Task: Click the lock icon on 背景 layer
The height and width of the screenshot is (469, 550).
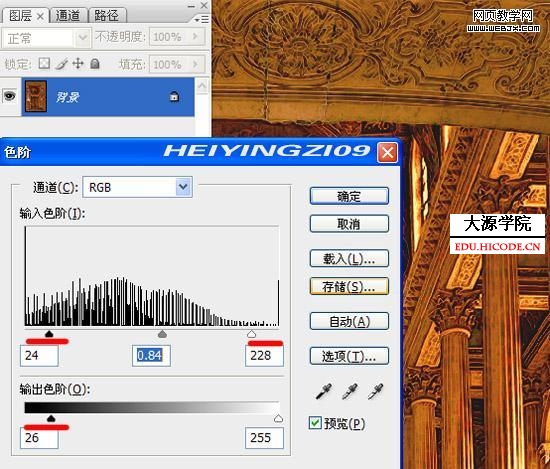Action: [x=174, y=96]
